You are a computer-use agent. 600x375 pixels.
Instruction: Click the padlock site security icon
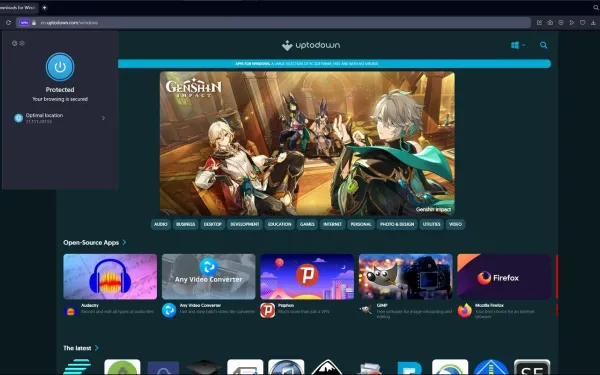coord(34,23)
